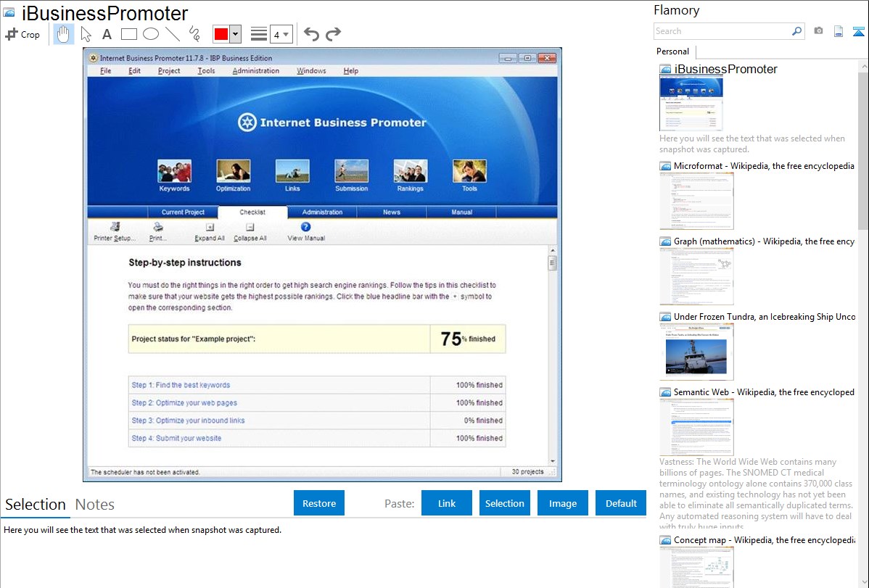Click the Paste Image button

[562, 503]
